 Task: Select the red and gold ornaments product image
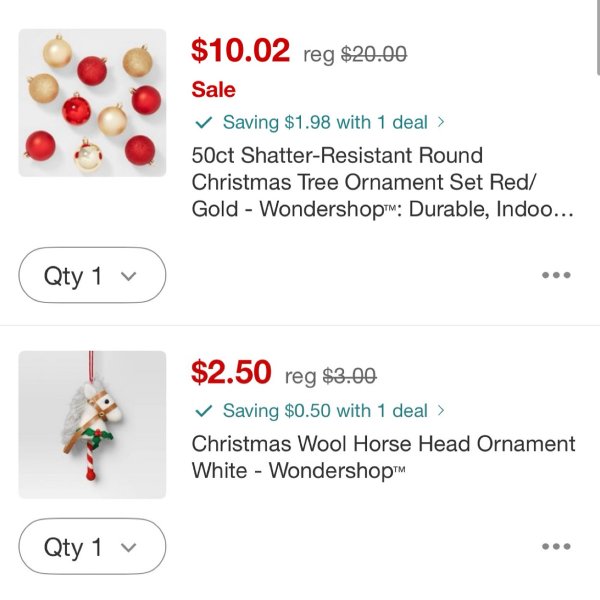click(x=92, y=103)
